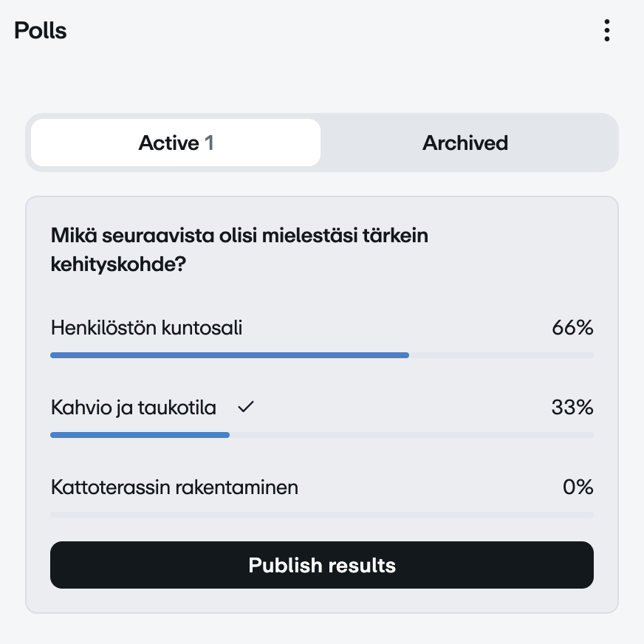
Task: Open the three-dot more options menu
Action: [x=606, y=30]
